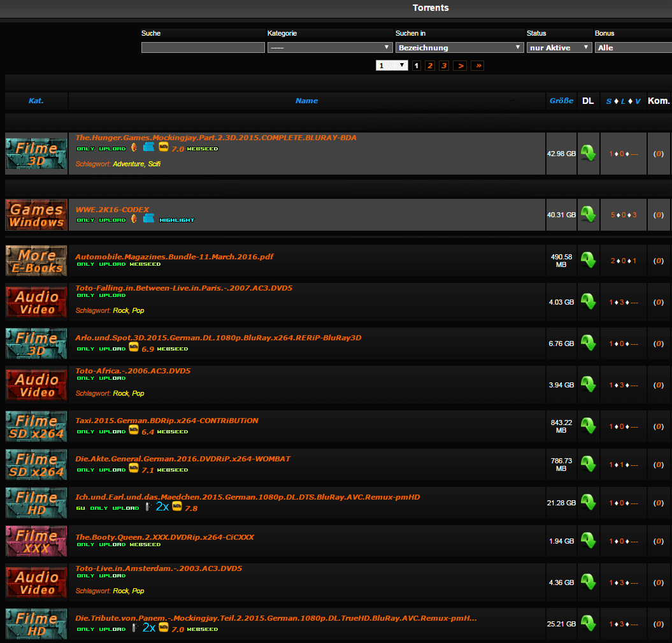Open Audio Video badge beside Toto-Falling.in.Between
The width and height of the screenshot is (672, 643).
(x=36, y=302)
